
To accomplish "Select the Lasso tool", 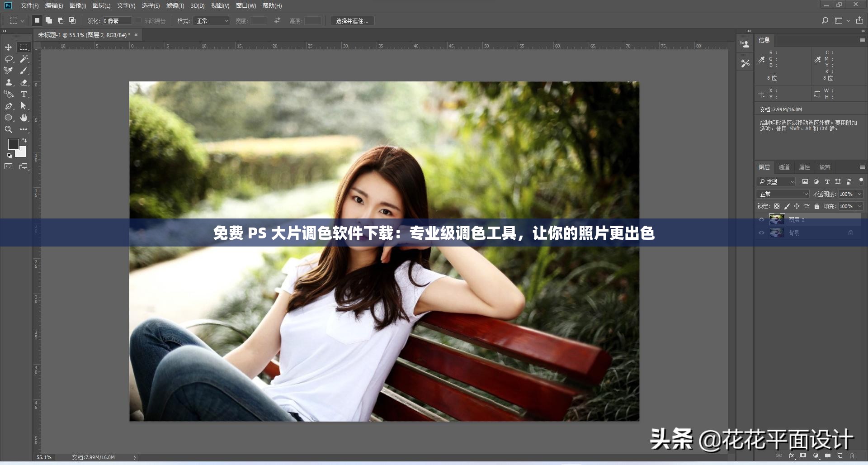I will (x=9, y=59).
